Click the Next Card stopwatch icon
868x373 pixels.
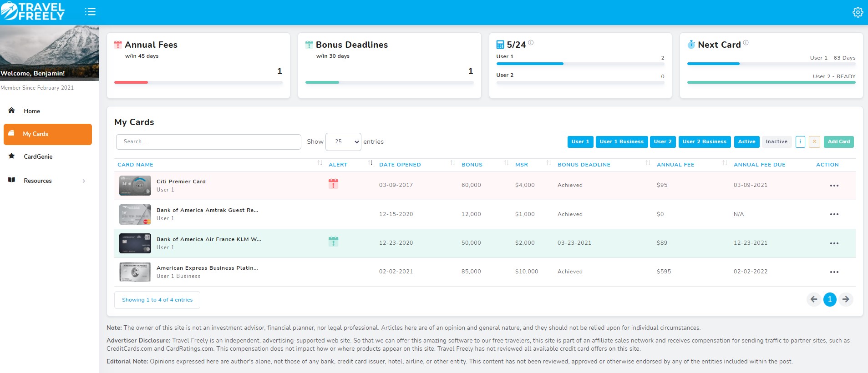(691, 45)
